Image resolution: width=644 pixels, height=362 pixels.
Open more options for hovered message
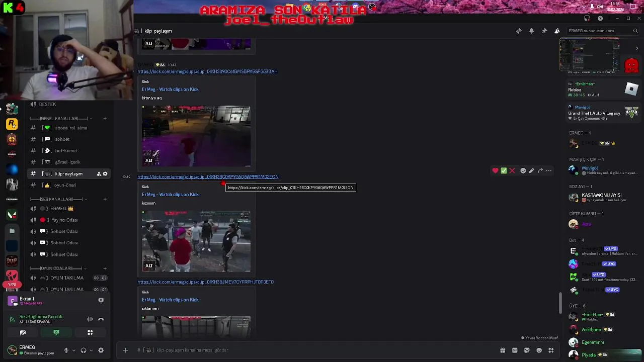click(549, 171)
